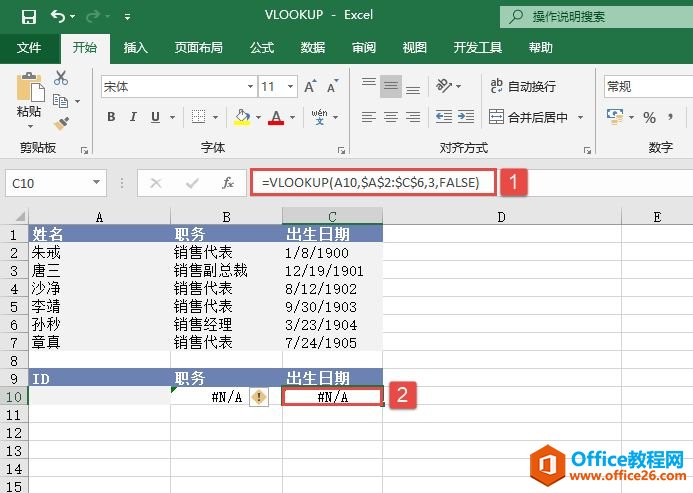Click the Borders icon

coord(198,117)
